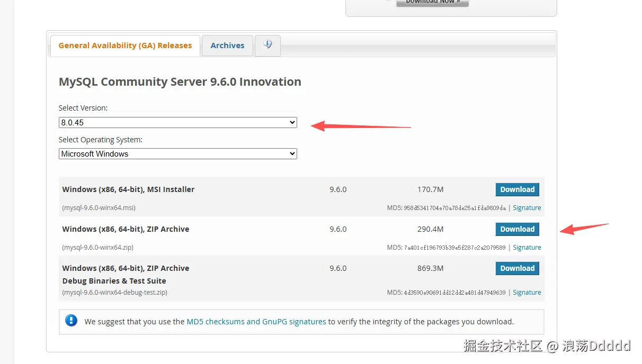Click the MD5 hash of the 290.4M ZIP
This screenshot has height=364, width=642.
pyautogui.click(x=455, y=248)
